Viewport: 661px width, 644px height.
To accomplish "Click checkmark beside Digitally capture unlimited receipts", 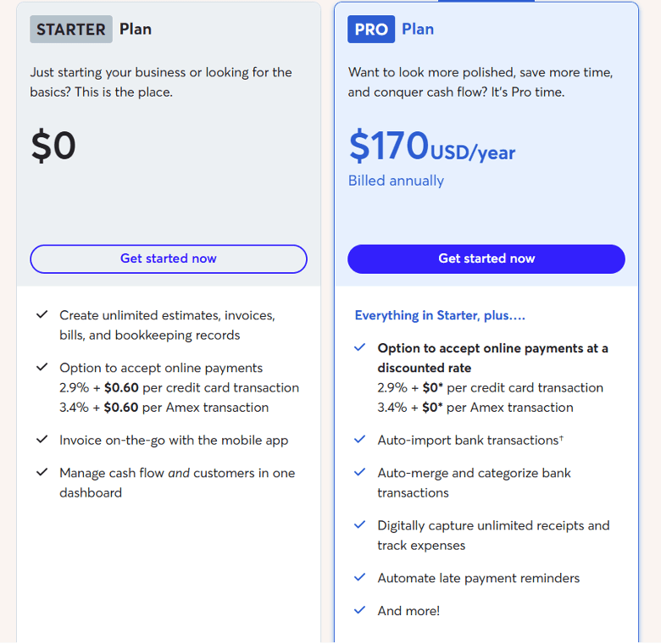I will 360,525.
